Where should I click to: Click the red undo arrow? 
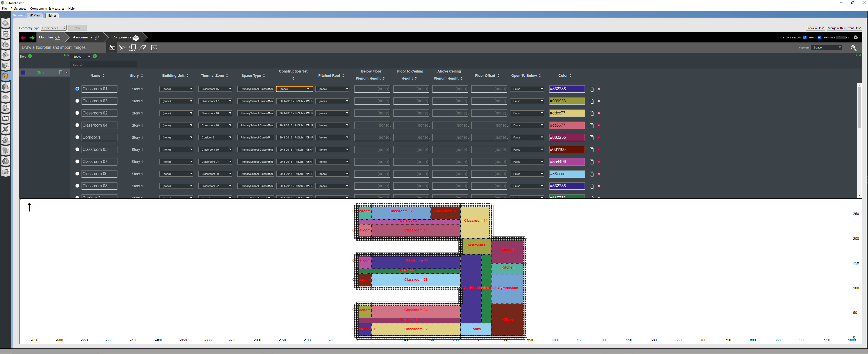point(23,38)
